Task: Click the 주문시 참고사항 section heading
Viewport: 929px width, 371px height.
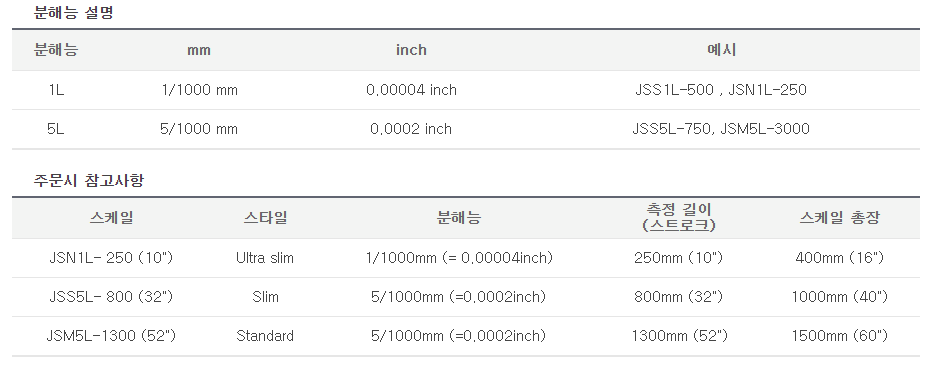Action: [88, 180]
